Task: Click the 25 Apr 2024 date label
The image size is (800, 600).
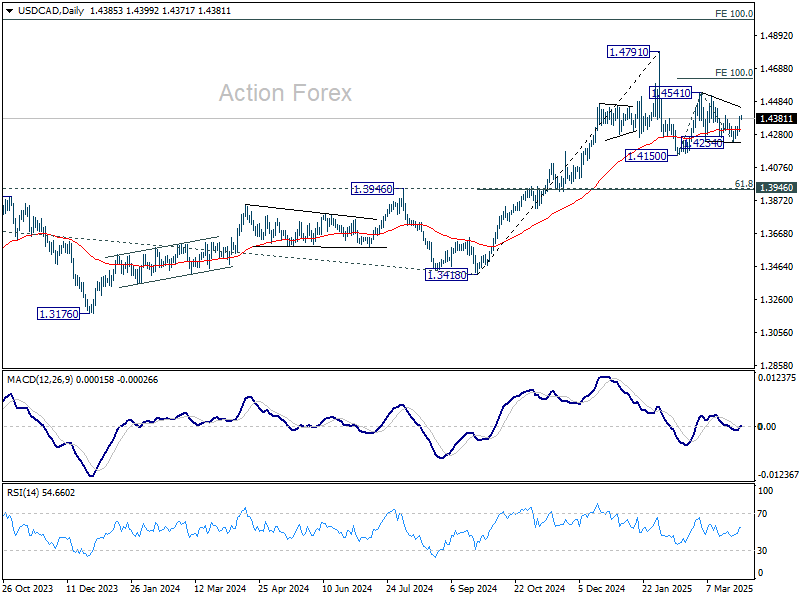Action: click(x=284, y=588)
